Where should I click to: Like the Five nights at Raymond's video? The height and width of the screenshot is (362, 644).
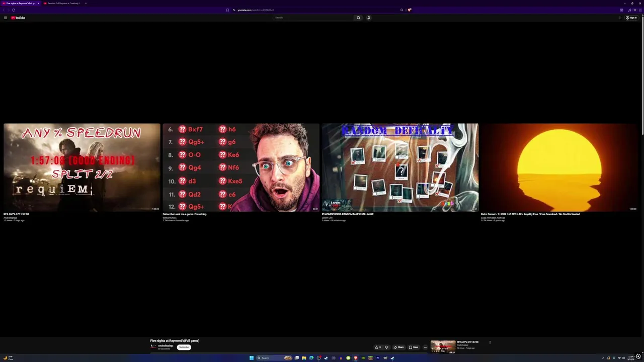377,347
